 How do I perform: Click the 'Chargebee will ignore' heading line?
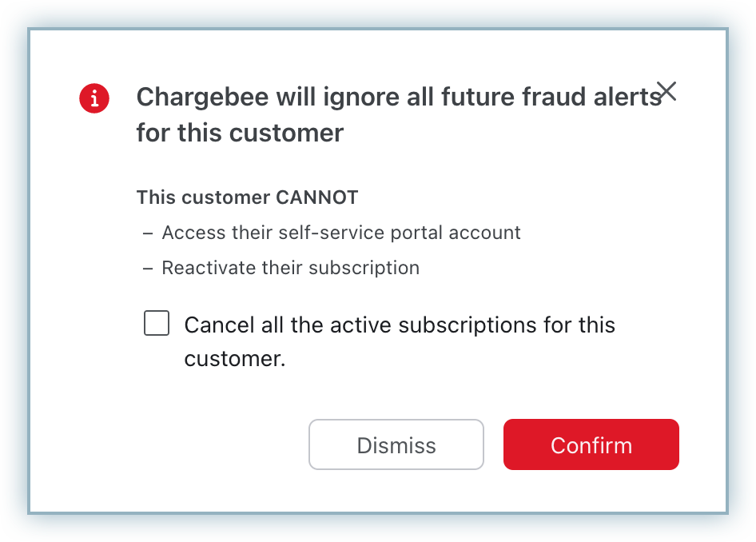tap(398, 97)
